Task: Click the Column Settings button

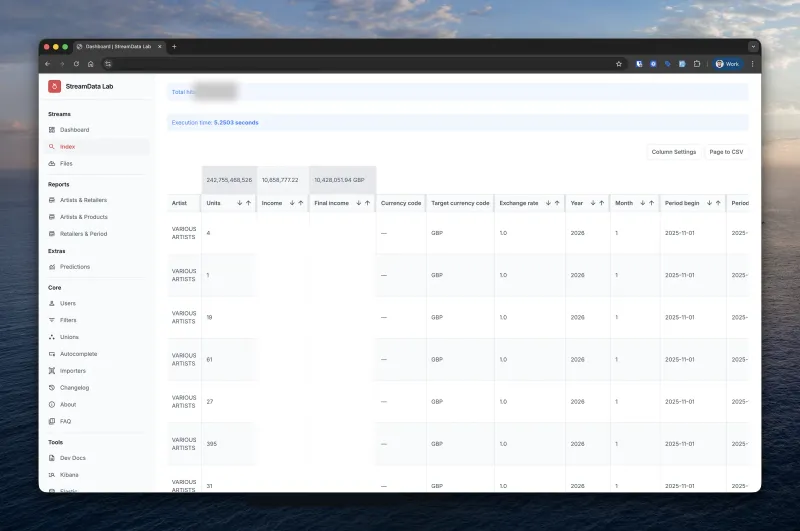Action: [x=673, y=152]
